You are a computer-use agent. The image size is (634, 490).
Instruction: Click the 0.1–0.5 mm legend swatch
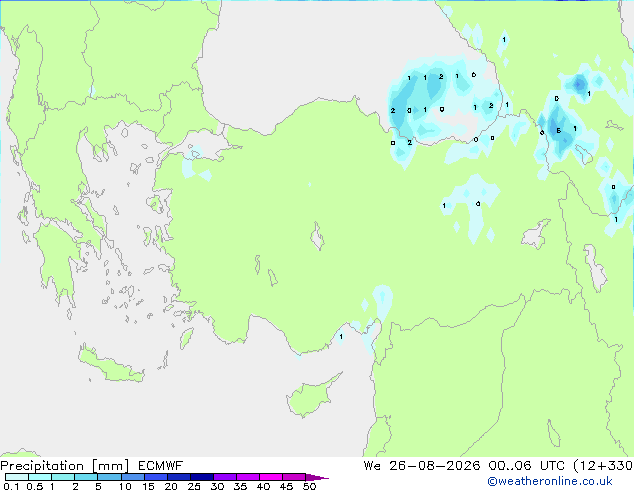click(x=17, y=477)
